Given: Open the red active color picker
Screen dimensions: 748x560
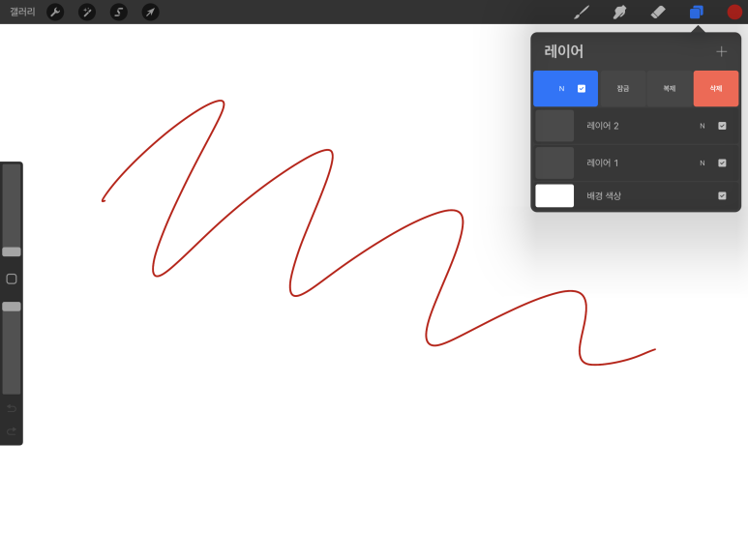Looking at the screenshot, I should 734,12.
